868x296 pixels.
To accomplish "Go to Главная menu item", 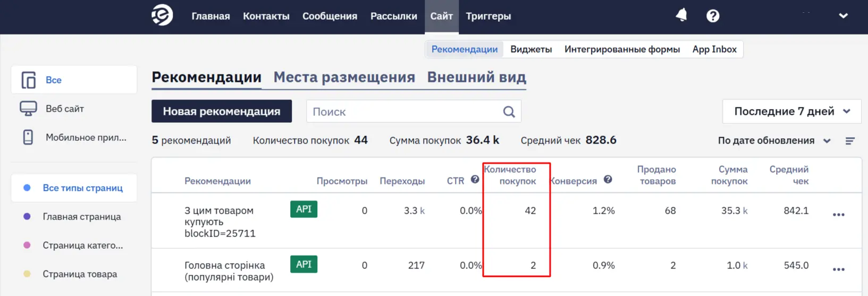I will click(x=211, y=16).
